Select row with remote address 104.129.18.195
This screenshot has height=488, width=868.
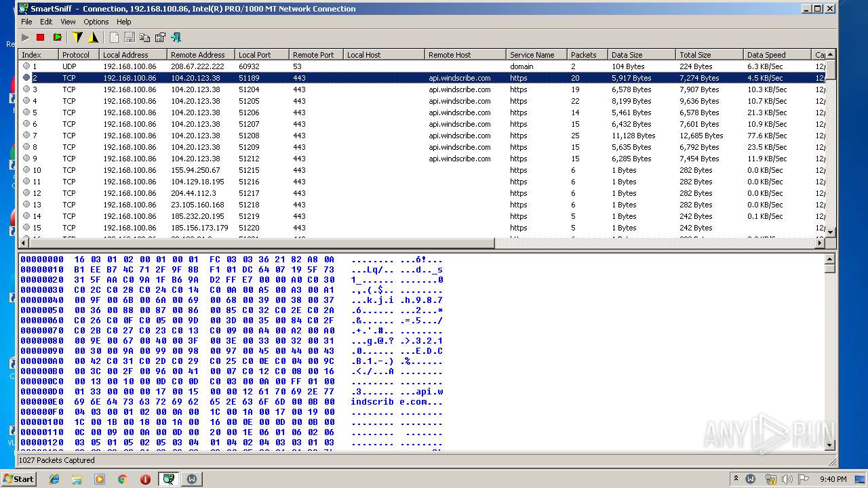422,182
